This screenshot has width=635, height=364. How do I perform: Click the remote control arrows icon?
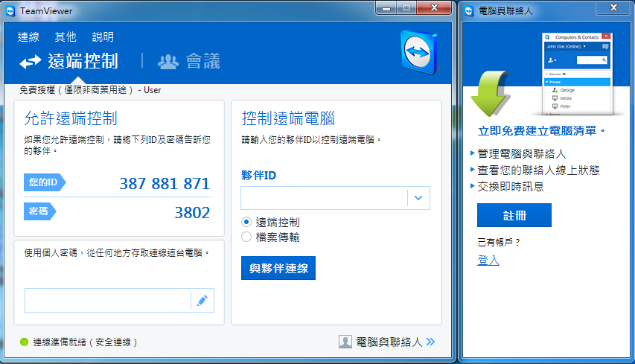pos(31,62)
